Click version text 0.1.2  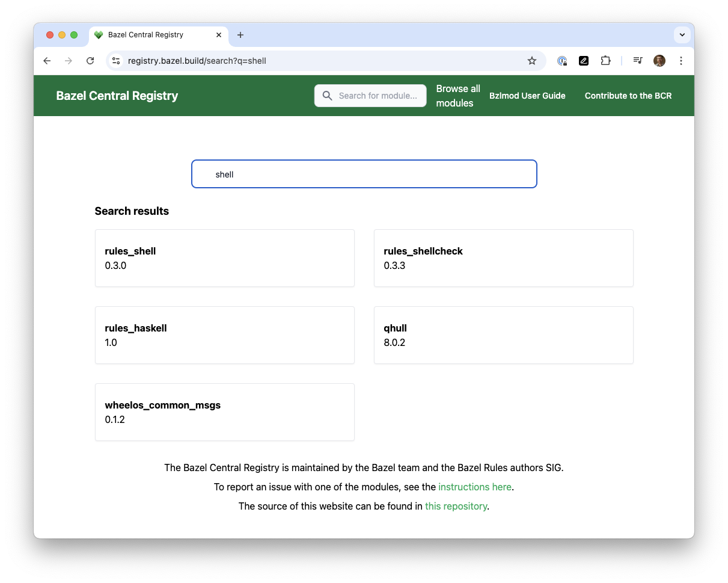point(115,419)
